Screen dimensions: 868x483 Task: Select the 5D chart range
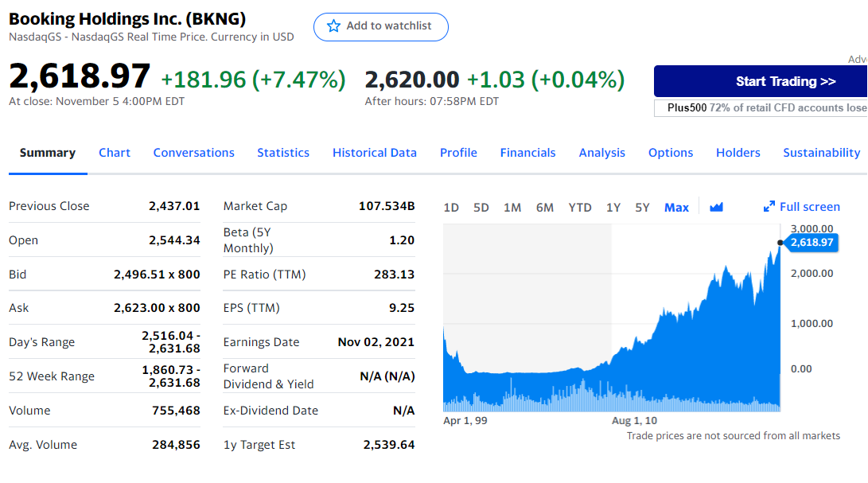481,207
